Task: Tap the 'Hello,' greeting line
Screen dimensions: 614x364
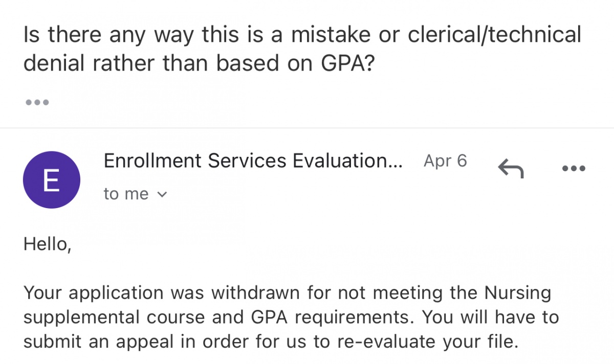Action: point(47,244)
